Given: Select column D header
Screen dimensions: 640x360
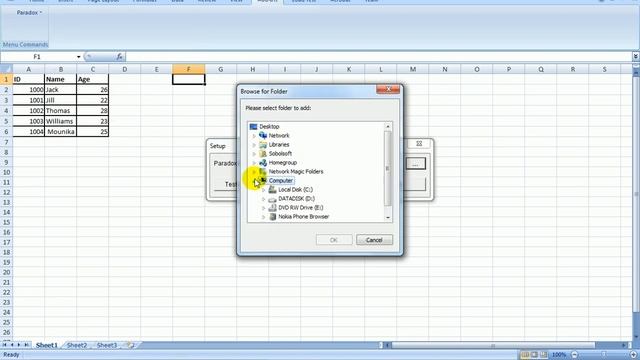Looking at the screenshot, I should 124,69.
